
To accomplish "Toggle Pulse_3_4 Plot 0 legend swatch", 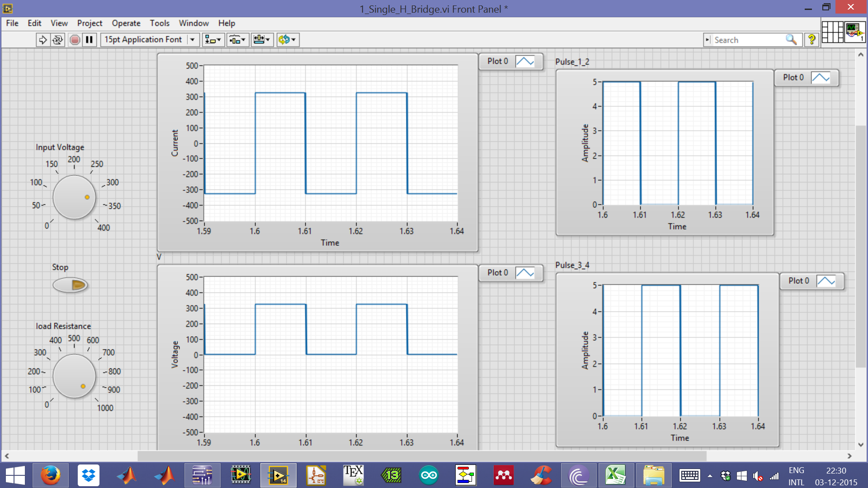I will pos(826,281).
